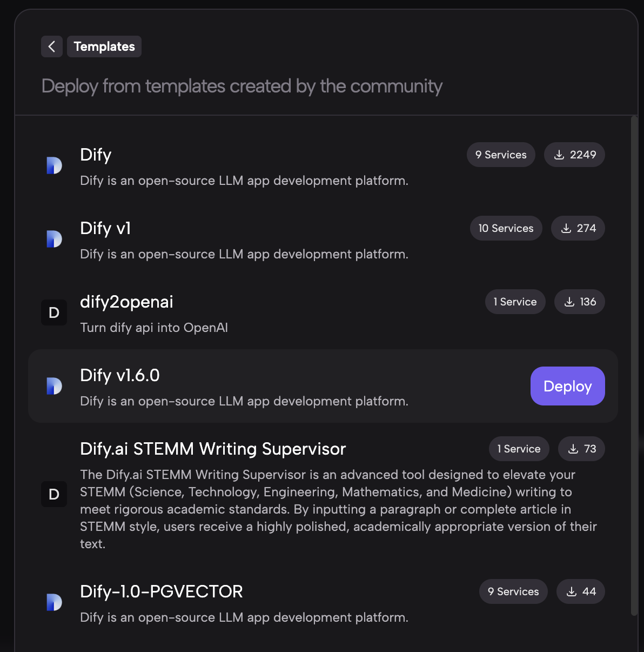Click the 274 downloads badge
644x652 pixels.
(578, 228)
